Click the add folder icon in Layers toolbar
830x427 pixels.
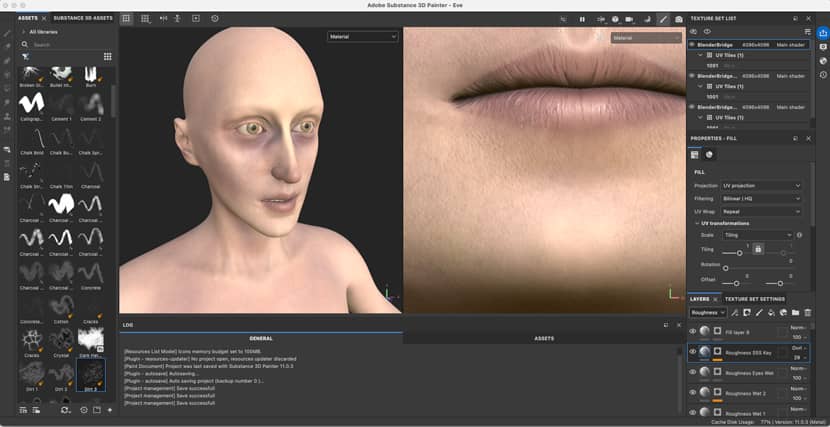[x=795, y=313]
